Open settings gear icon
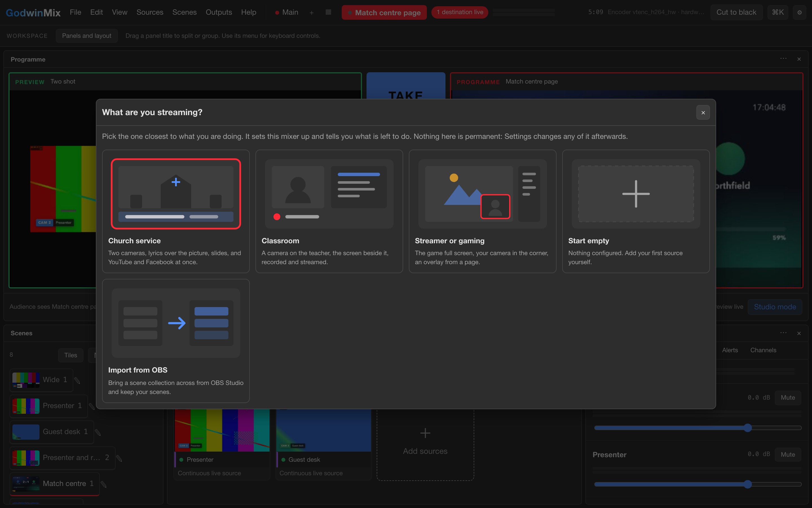 pyautogui.click(x=799, y=12)
